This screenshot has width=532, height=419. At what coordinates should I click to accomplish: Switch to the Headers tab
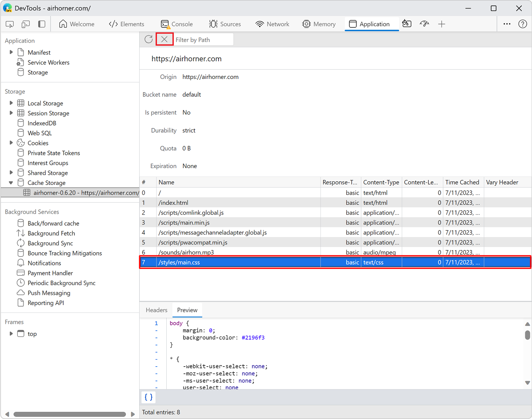tap(156, 310)
